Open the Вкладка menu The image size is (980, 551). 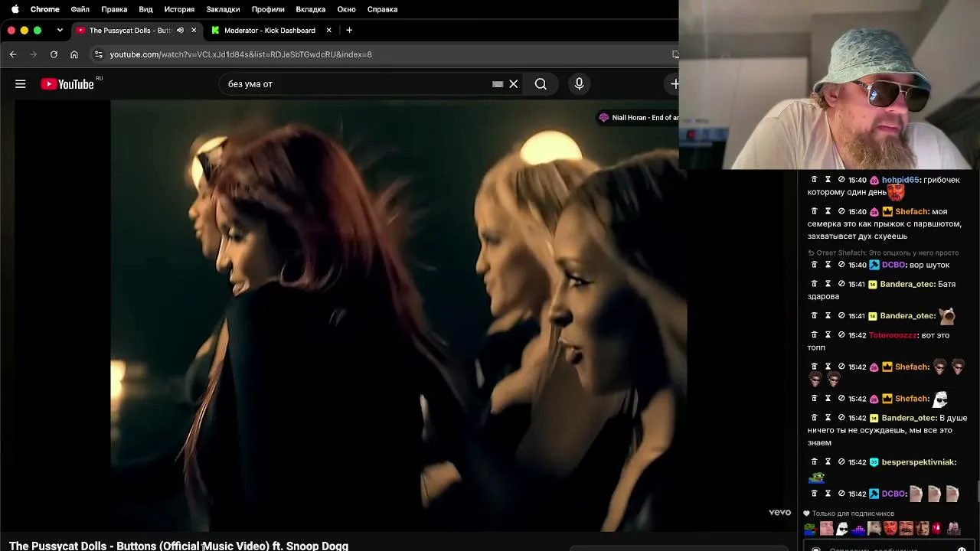coord(311,9)
